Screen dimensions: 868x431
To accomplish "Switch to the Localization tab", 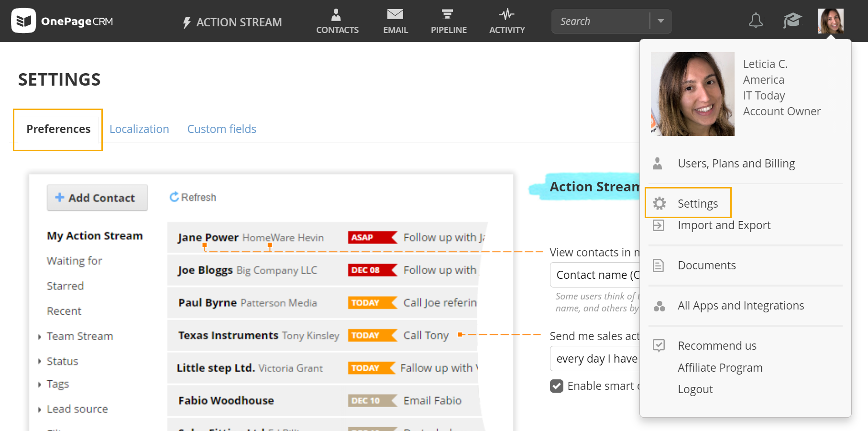I will [139, 129].
